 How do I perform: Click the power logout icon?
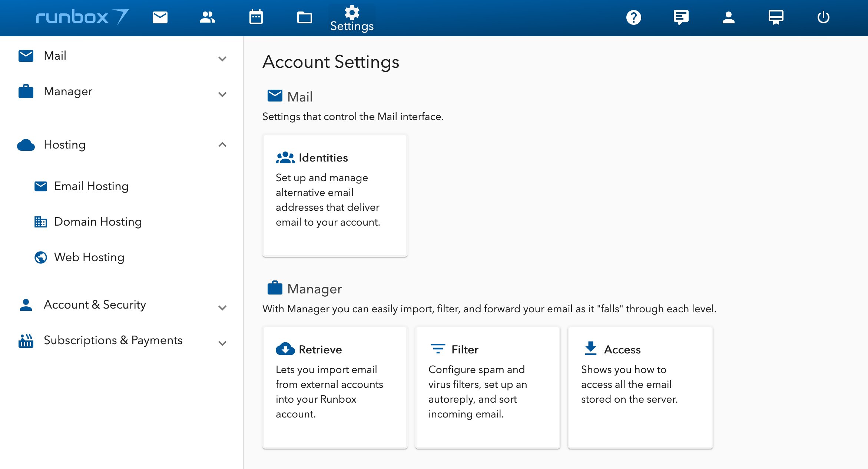[x=823, y=17]
